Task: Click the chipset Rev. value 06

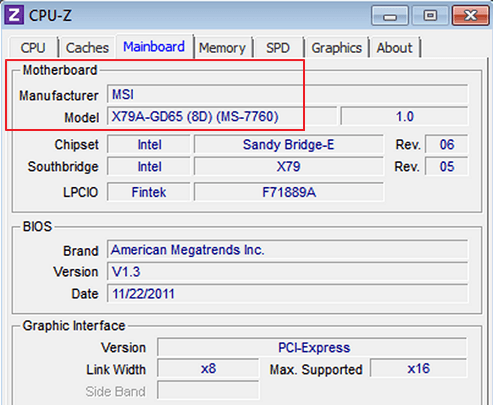Action: pyautogui.click(x=447, y=145)
